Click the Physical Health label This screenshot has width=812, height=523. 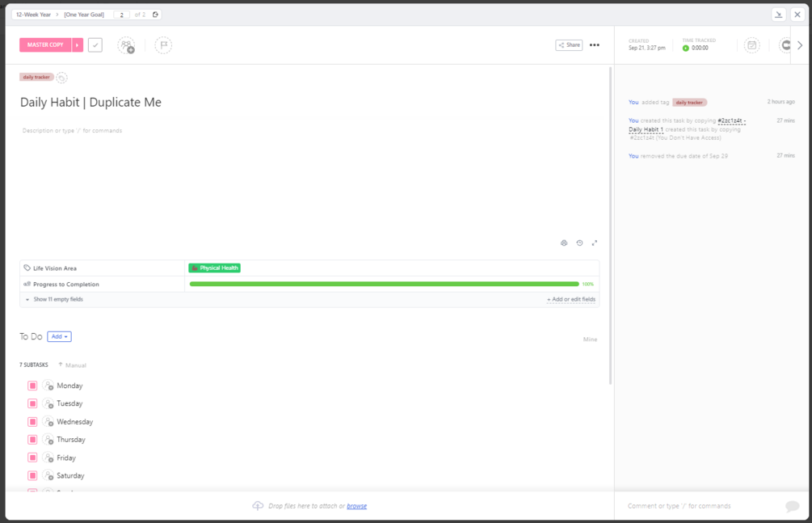[x=214, y=268]
